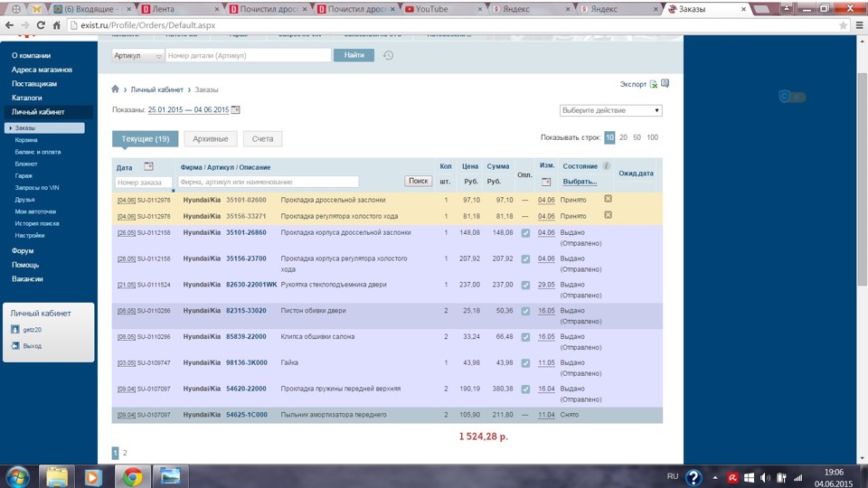The width and height of the screenshot is (868, 488).
Task: Open the date range calendar icon
Action: [x=235, y=109]
